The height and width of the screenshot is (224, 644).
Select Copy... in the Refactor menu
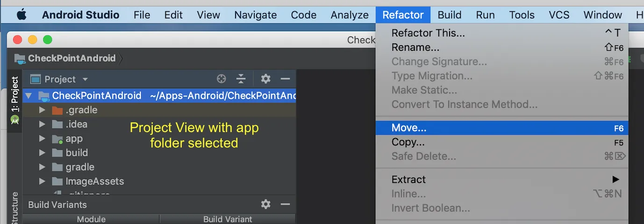[502, 142]
